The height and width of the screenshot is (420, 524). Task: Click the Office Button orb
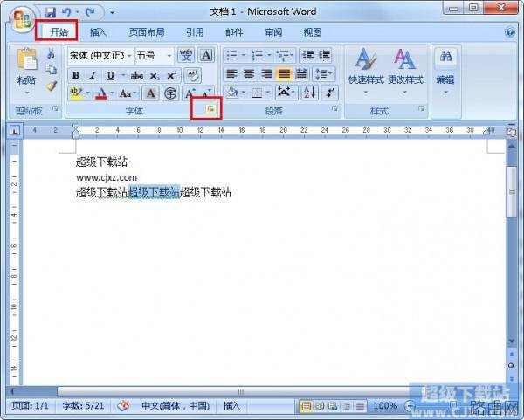click(22, 19)
